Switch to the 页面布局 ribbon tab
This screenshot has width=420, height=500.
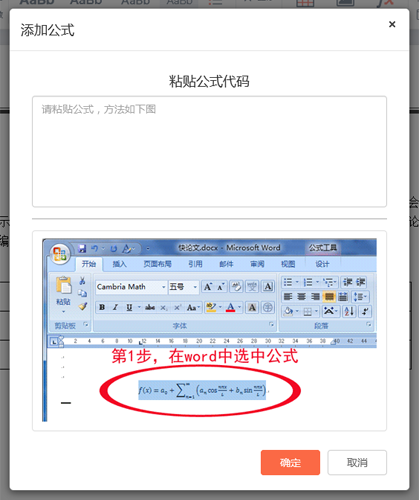(x=157, y=264)
